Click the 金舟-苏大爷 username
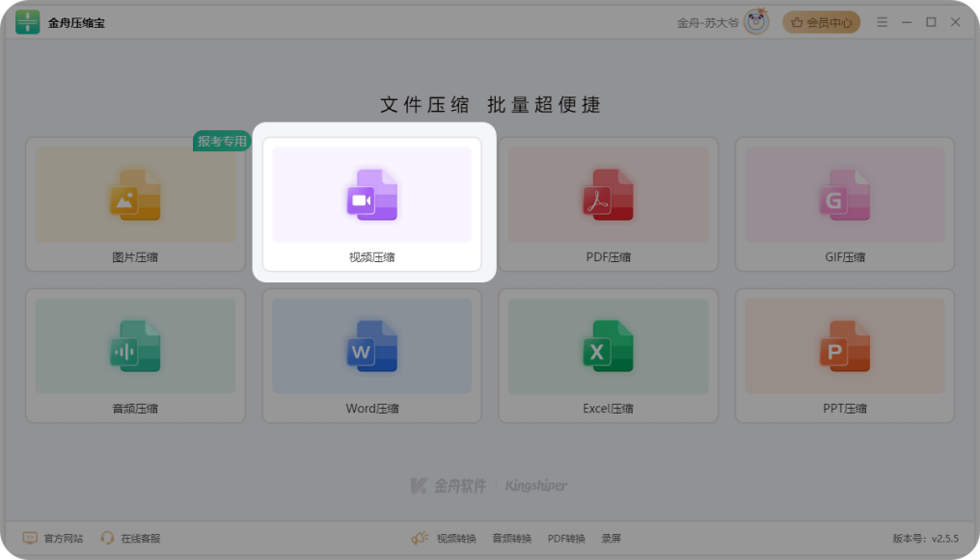This screenshot has width=980, height=560. pos(707,23)
